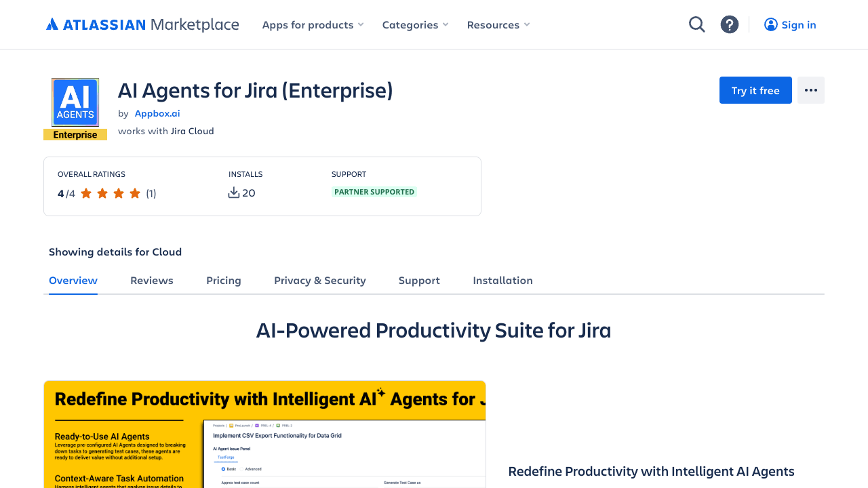Click the Atlassian Marketplace logo

point(142,24)
